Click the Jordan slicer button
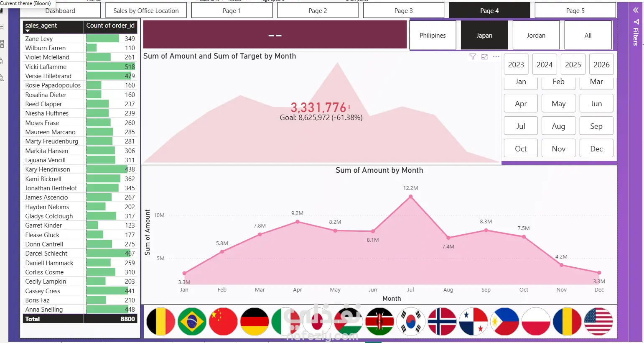This screenshot has height=343, width=644. [x=536, y=36]
